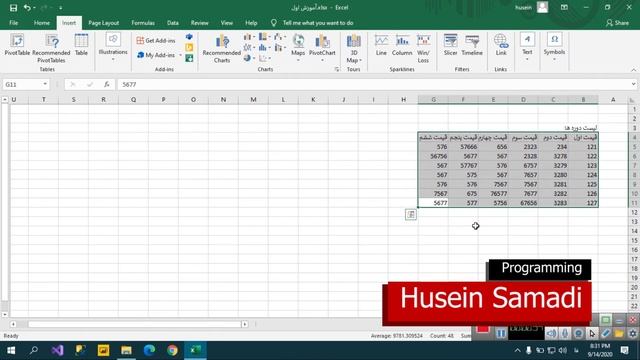Open the Insert Column or Bar Chart dropdown
The image size is (640, 360).
coord(249,37)
